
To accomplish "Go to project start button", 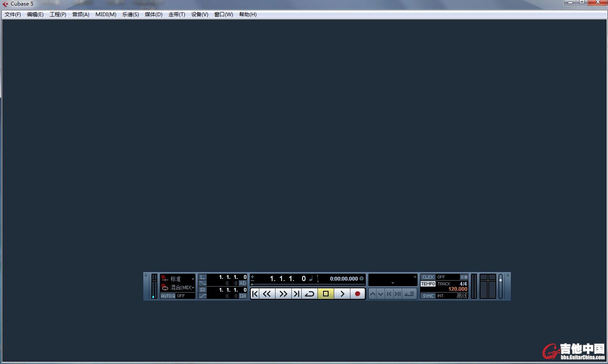I will coord(255,294).
